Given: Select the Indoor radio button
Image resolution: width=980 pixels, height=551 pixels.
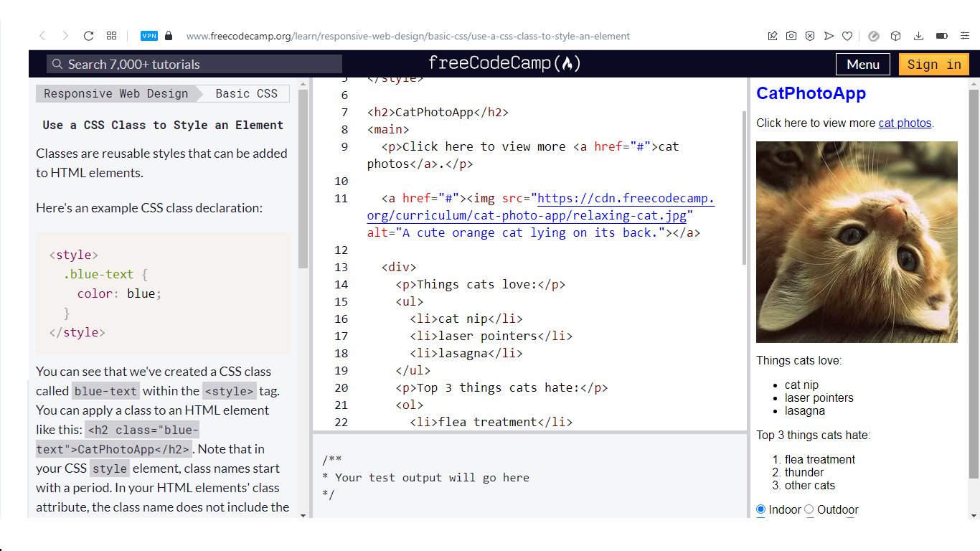Looking at the screenshot, I should coord(761,509).
